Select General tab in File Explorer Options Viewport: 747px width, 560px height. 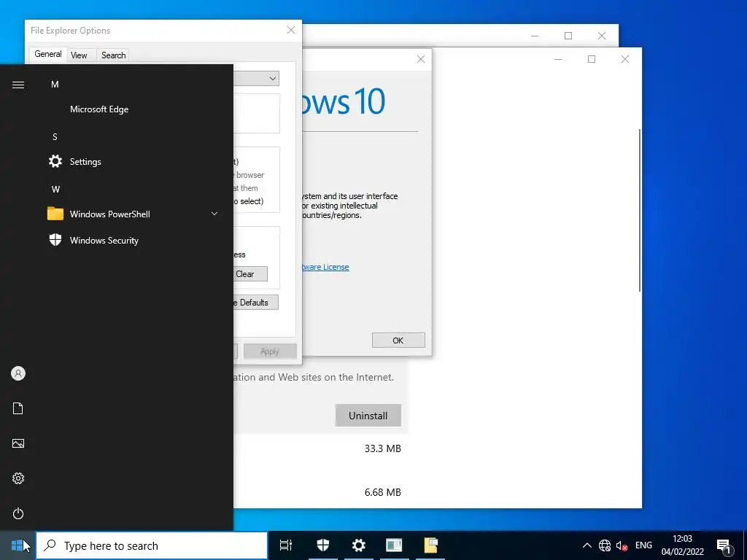(48, 54)
